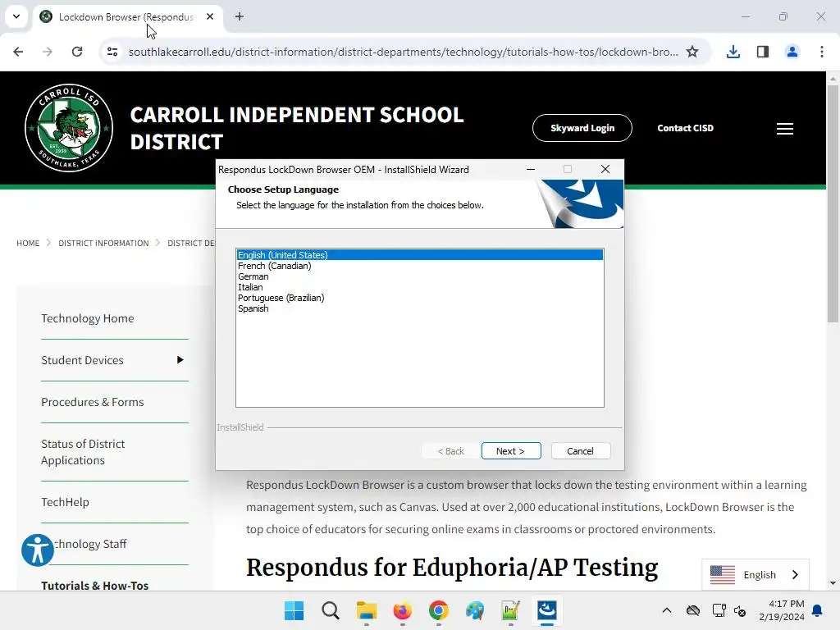Show hidden system tray icons
840x630 pixels.
pos(666,610)
